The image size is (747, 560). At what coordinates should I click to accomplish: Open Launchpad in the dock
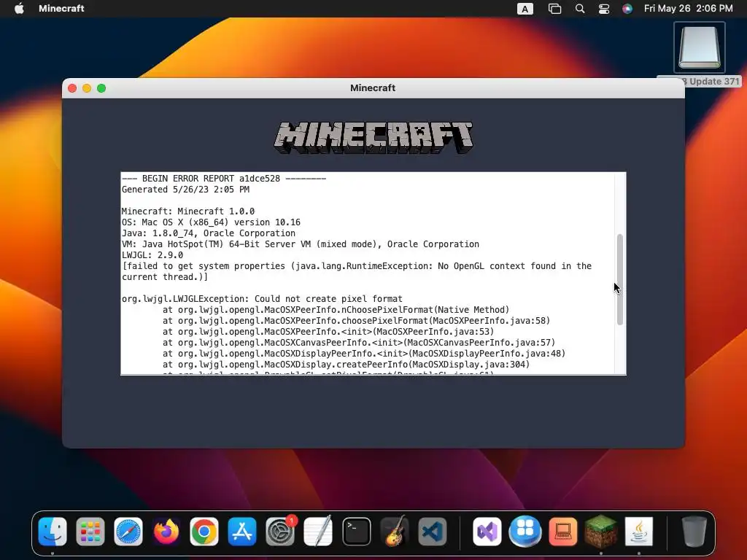90,532
